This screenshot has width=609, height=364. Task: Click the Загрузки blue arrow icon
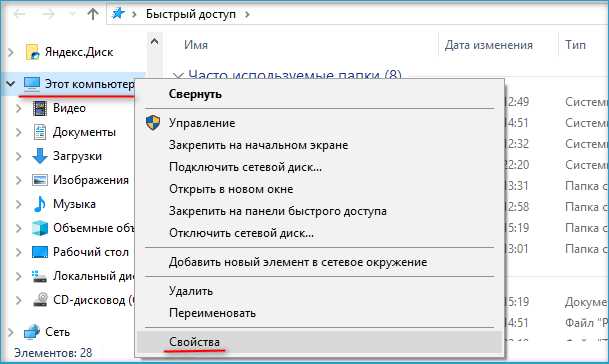pyautogui.click(x=40, y=156)
